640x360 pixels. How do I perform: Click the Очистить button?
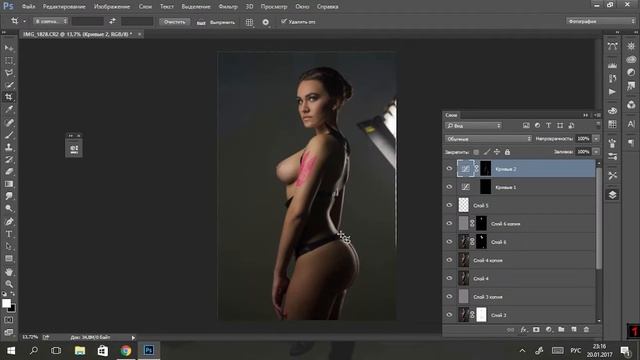click(174, 22)
